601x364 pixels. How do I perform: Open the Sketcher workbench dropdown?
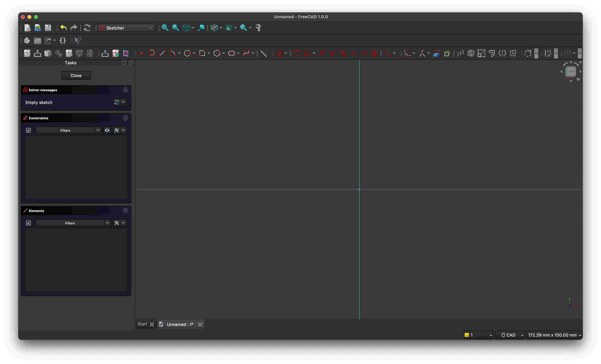coord(126,28)
